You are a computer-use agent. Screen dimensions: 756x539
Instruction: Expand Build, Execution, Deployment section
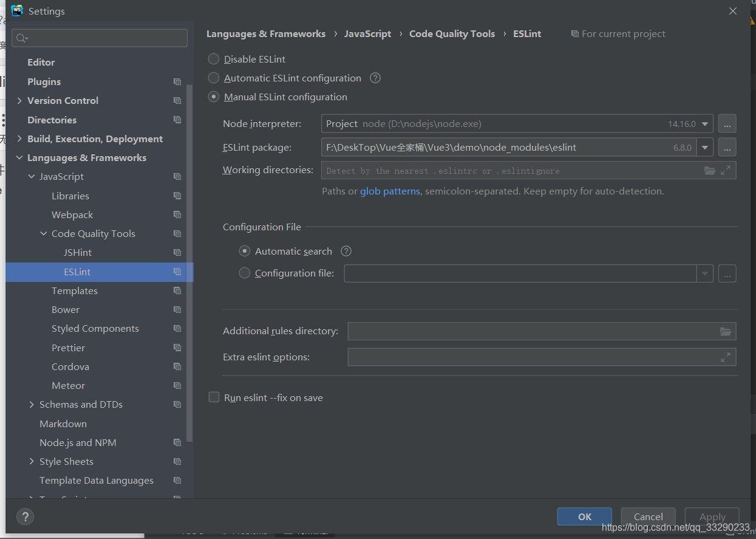tap(19, 139)
